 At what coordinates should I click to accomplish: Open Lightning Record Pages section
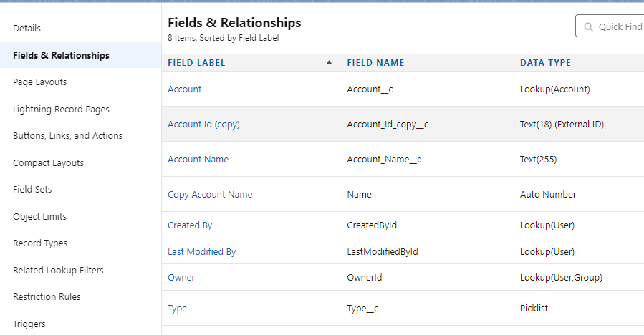(x=61, y=110)
